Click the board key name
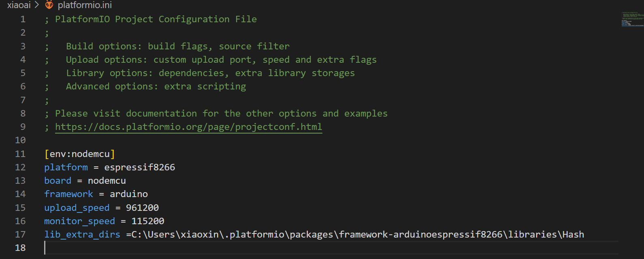The height and width of the screenshot is (259, 644). click(58, 180)
